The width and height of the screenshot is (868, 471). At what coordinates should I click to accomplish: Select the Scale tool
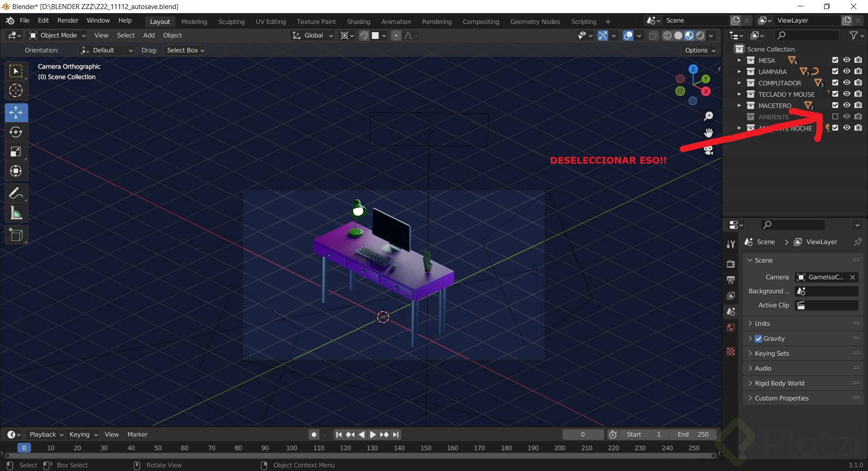(x=16, y=152)
